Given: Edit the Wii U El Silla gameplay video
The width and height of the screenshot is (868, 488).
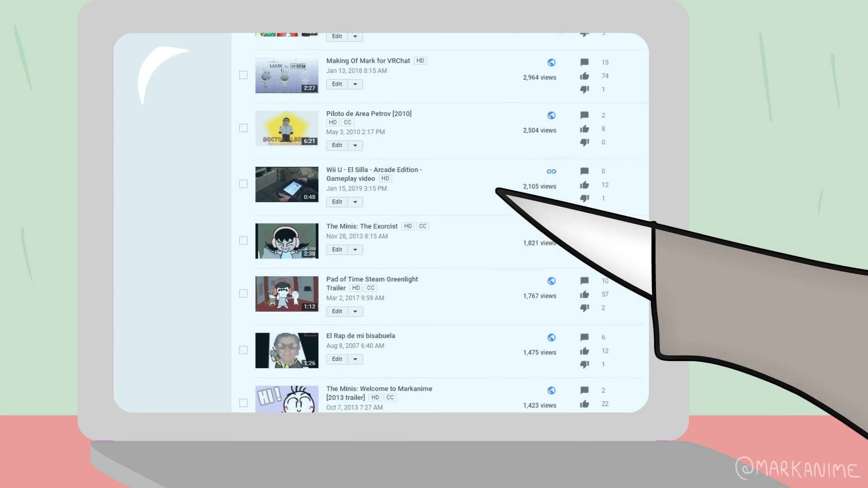Looking at the screenshot, I should 337,202.
